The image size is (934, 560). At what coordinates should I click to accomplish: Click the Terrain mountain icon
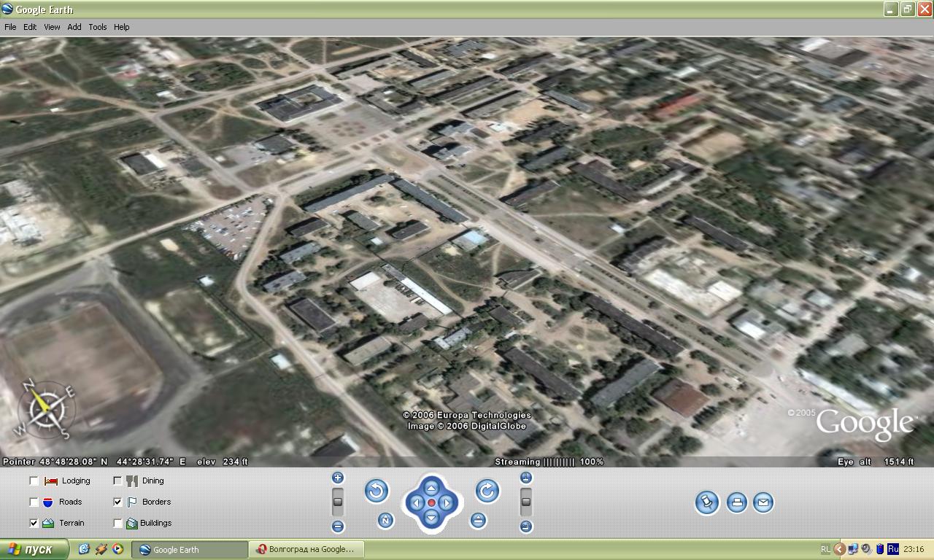pos(48,523)
